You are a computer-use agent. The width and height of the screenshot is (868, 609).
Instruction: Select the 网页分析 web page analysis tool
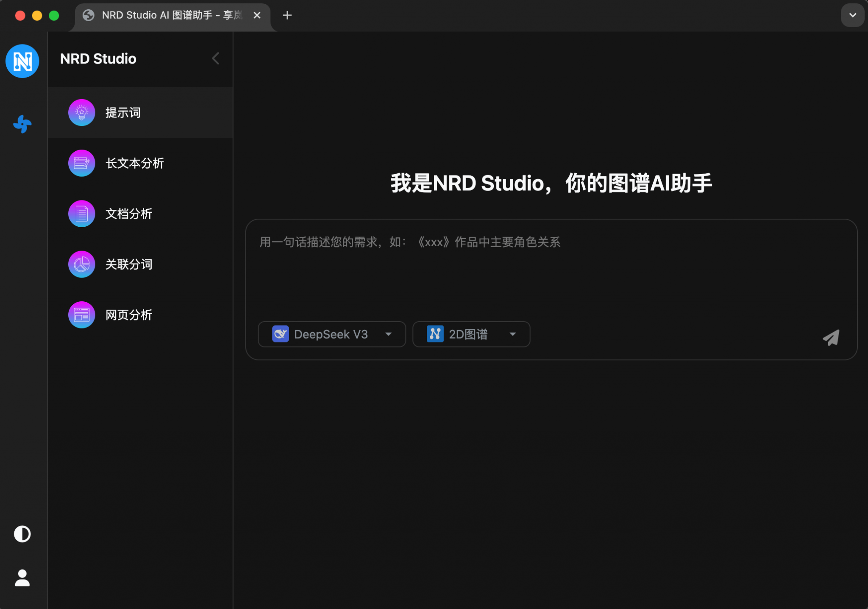click(129, 314)
